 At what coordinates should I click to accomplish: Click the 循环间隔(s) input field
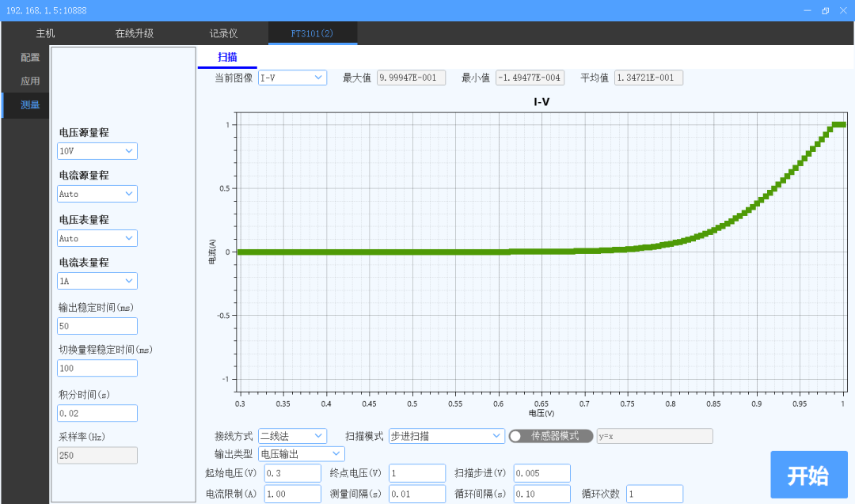coord(542,494)
